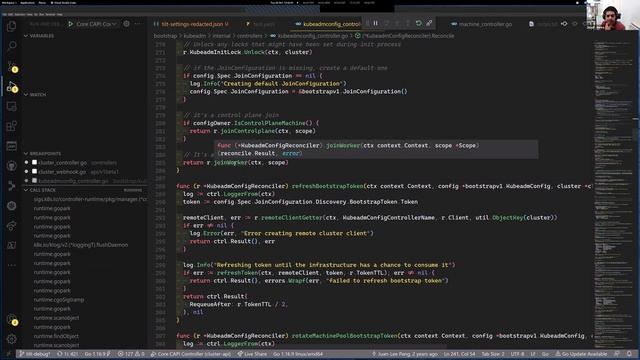Click breadcrumb segment 'bootstrap'
Viewport: 640px width, 360px height.
(x=165, y=36)
